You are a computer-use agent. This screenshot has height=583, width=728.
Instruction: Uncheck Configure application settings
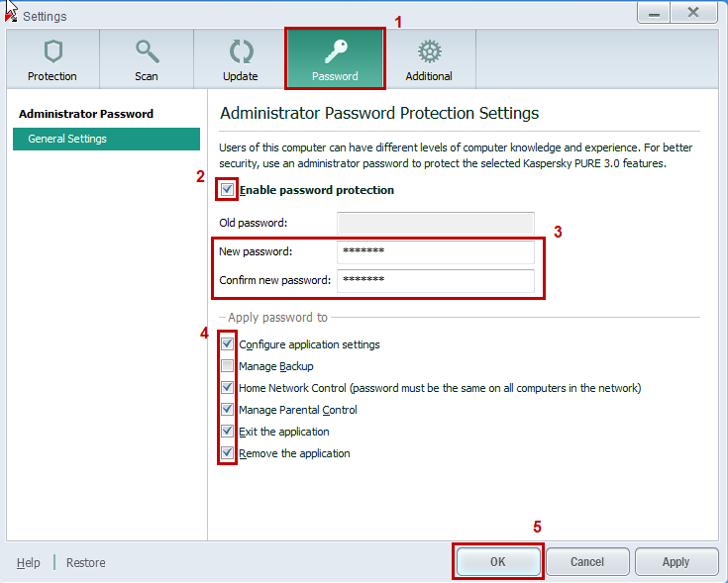click(x=227, y=343)
